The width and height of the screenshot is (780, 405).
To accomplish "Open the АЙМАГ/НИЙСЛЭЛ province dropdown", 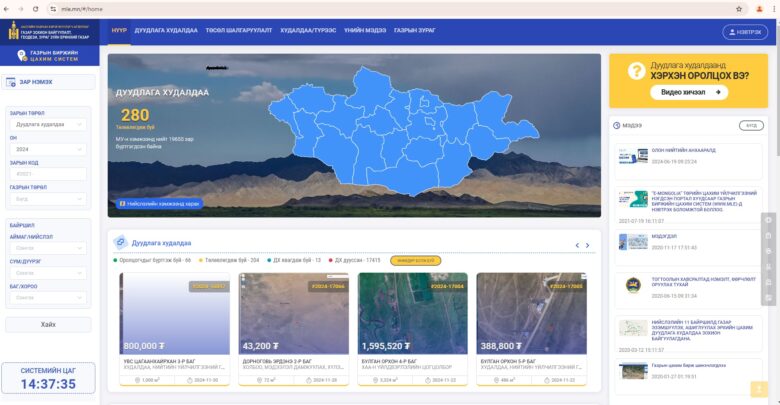I will pyautogui.click(x=48, y=247).
